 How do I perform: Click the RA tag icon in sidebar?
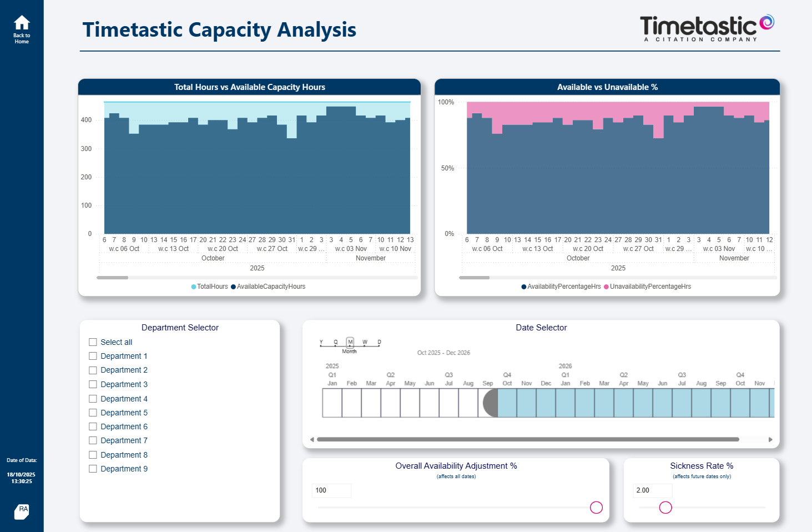[22, 511]
